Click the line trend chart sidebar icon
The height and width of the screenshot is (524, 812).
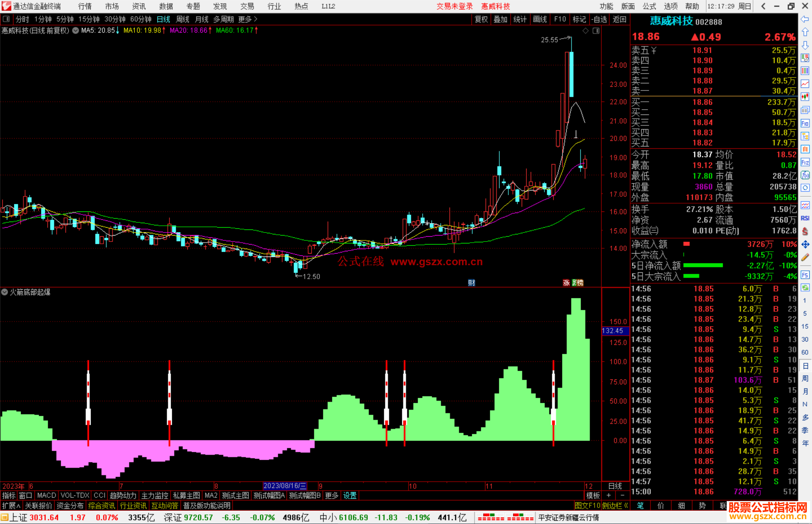coord(805,84)
